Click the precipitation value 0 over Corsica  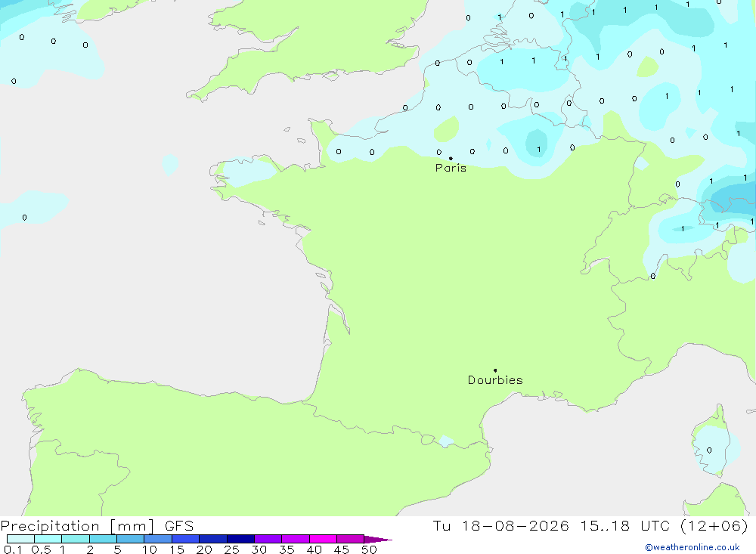coord(709,450)
